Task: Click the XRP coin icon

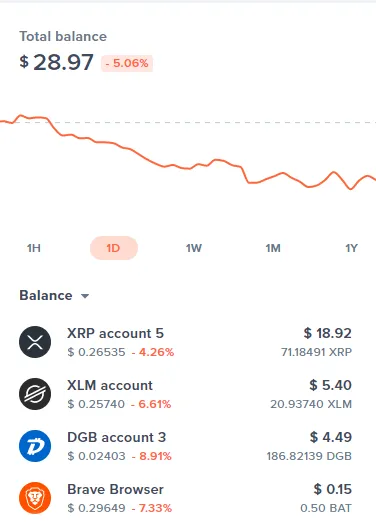Action: coord(35,342)
